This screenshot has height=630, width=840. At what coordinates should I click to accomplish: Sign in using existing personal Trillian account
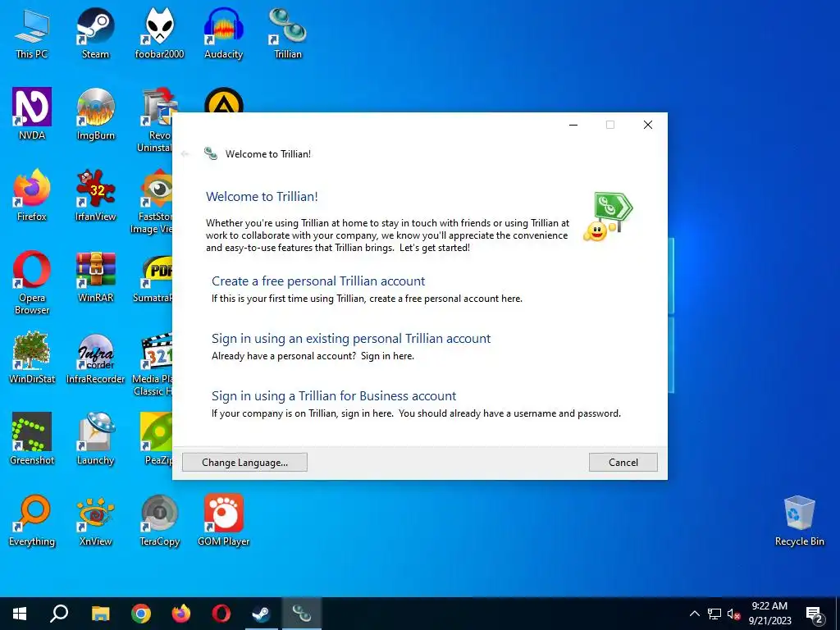point(351,339)
